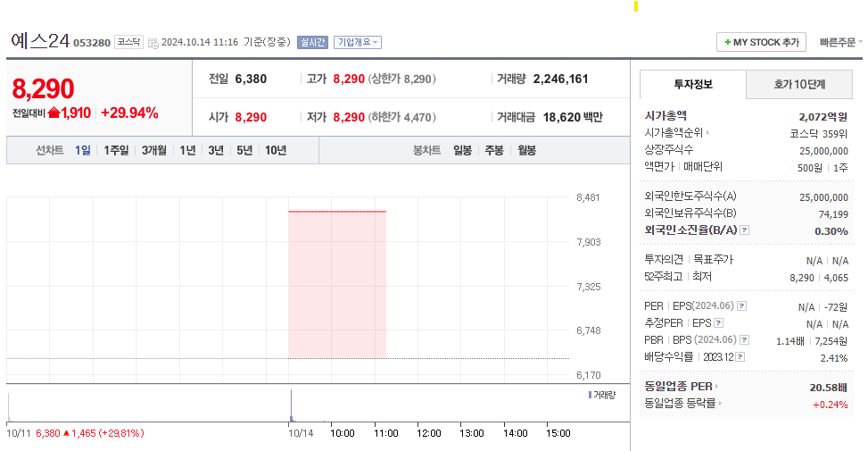Switch to the 투자정보 tab
Viewport: 868px width, 451px height.
coord(693,84)
